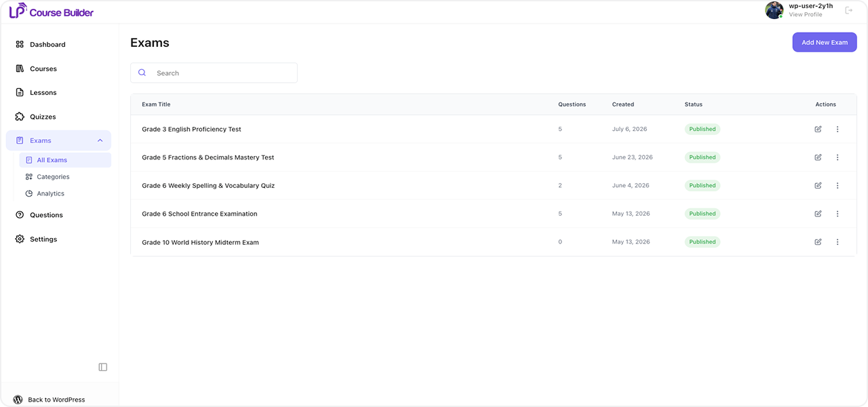Collapse sidebar using the panel icon

(103, 367)
